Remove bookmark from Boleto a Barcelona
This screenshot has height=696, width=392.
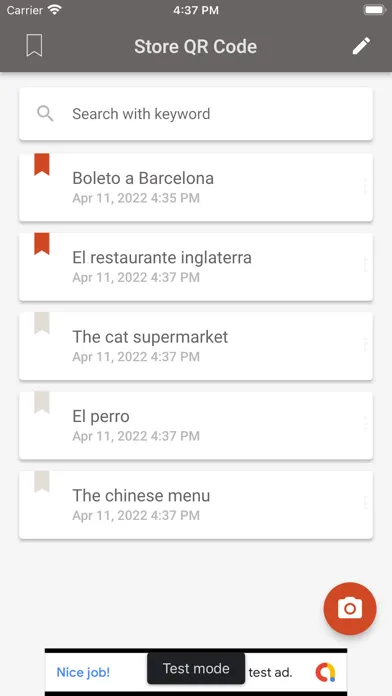point(42,164)
